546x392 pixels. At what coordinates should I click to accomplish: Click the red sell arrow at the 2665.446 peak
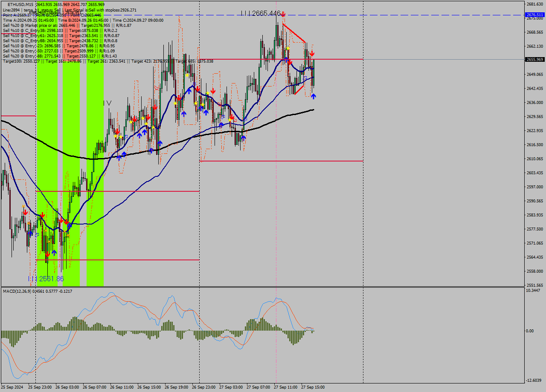click(283, 14)
